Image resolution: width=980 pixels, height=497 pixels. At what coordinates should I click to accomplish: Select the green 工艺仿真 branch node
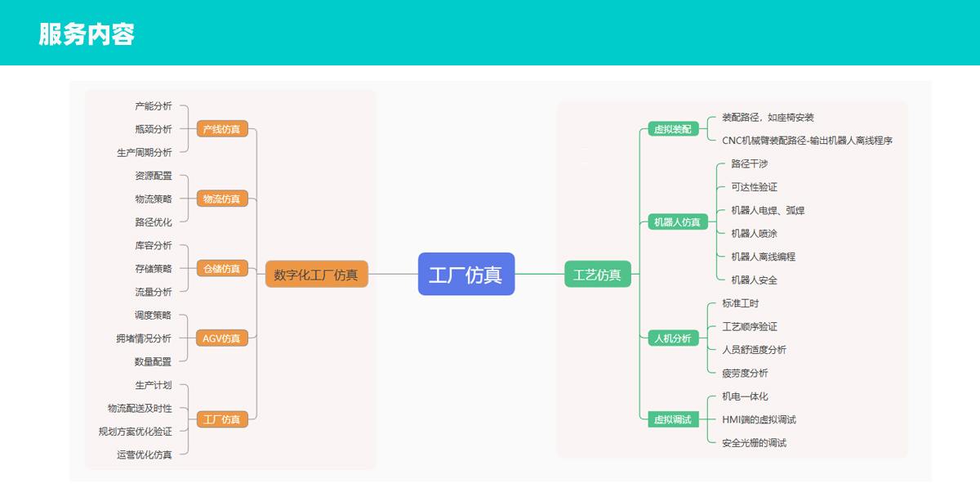tap(597, 275)
